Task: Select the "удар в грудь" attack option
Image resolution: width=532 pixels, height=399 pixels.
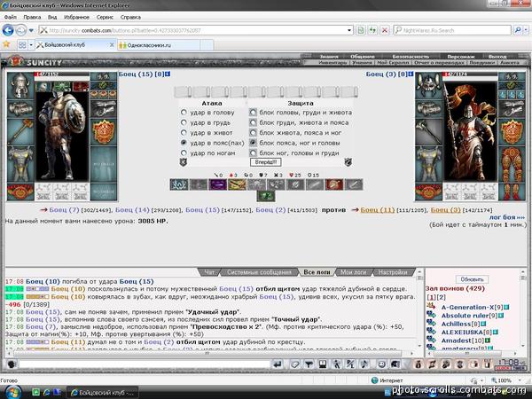Action: 184,122
